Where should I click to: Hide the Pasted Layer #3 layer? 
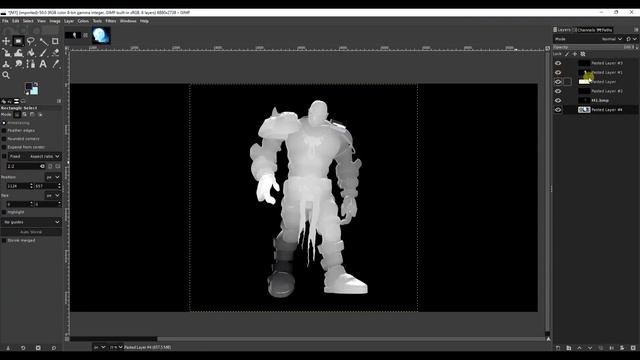[x=558, y=63]
